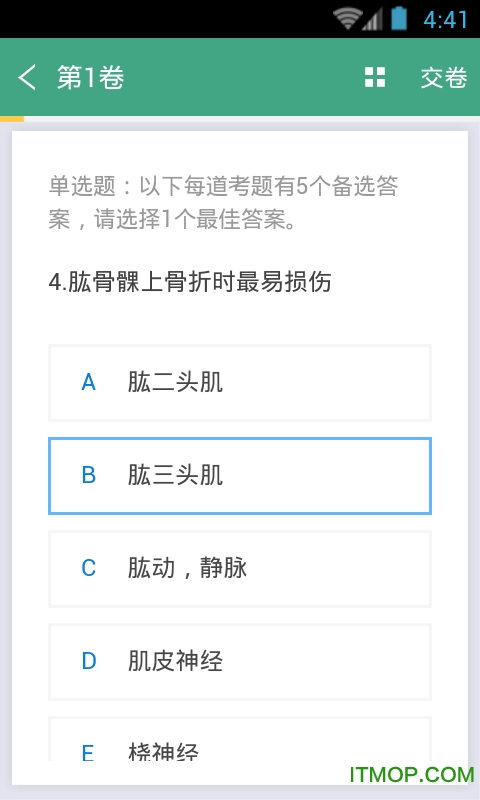This screenshot has width=480, height=800.
Task: Tap the letter C option label
Action: click(88, 568)
